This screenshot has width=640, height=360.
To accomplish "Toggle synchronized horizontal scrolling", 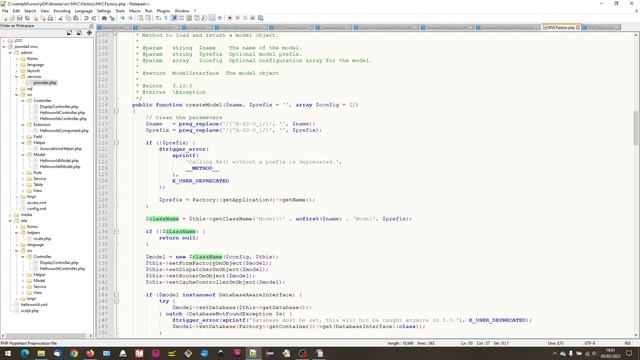I will pos(147,18).
